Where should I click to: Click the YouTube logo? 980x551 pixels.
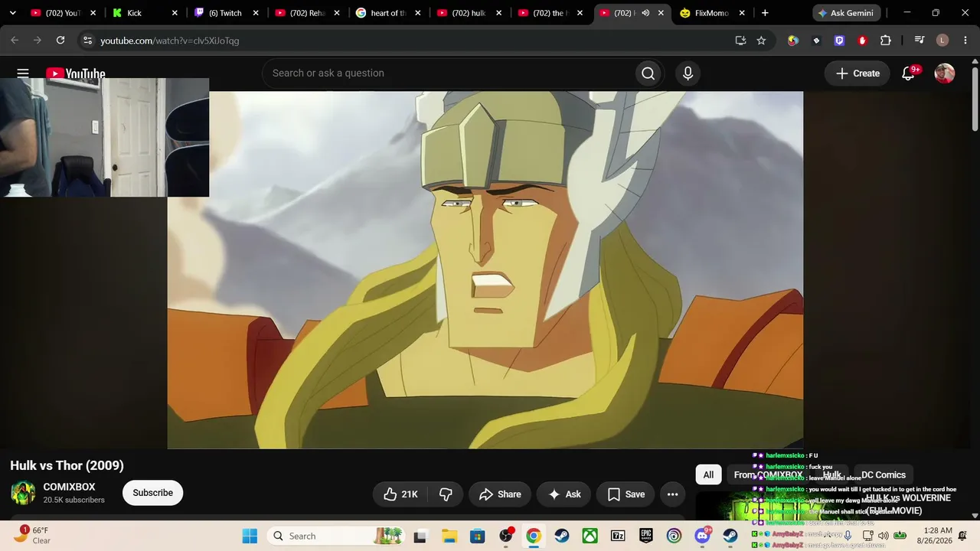[76, 73]
